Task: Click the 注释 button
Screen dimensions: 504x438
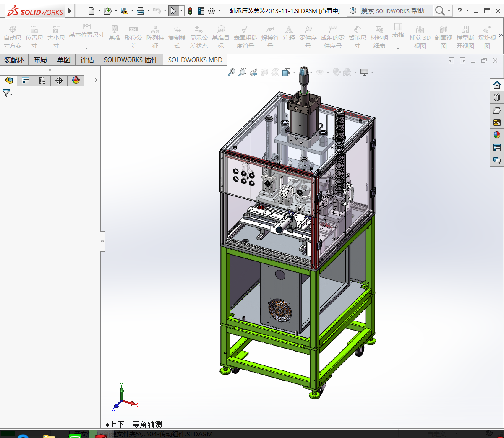Action: click(x=289, y=33)
